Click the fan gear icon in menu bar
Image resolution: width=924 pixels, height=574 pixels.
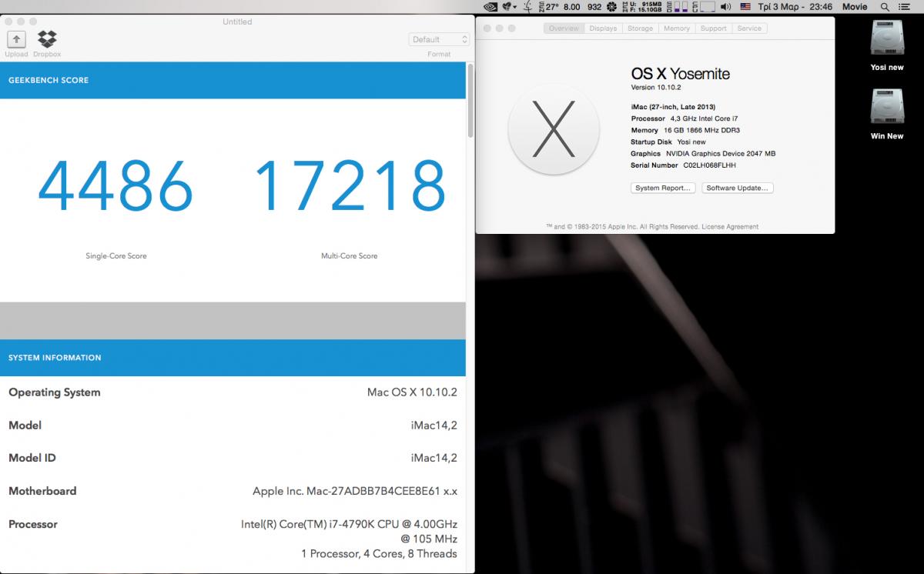point(612,6)
